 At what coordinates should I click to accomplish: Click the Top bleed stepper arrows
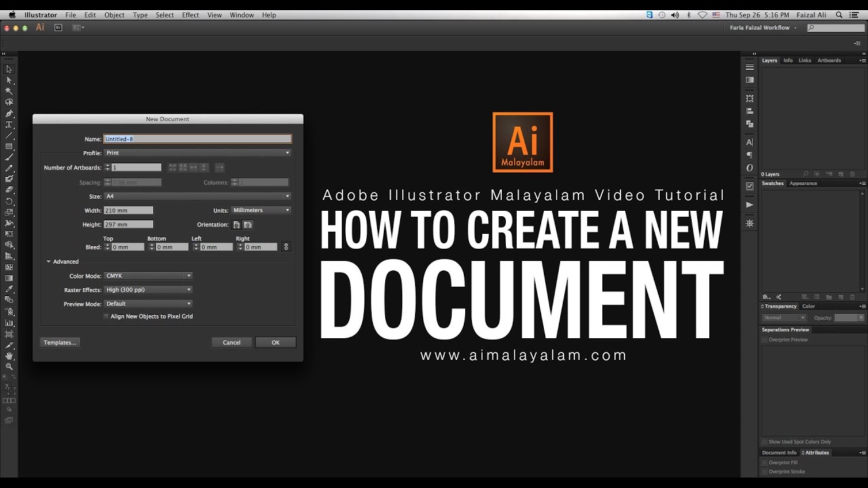pyautogui.click(x=107, y=247)
